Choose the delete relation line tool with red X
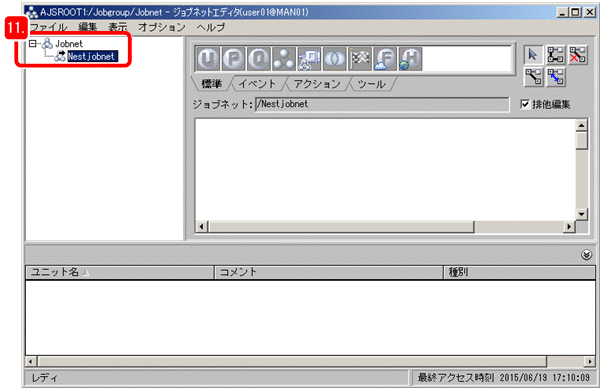Screen dimensions: 604x392 578,55
